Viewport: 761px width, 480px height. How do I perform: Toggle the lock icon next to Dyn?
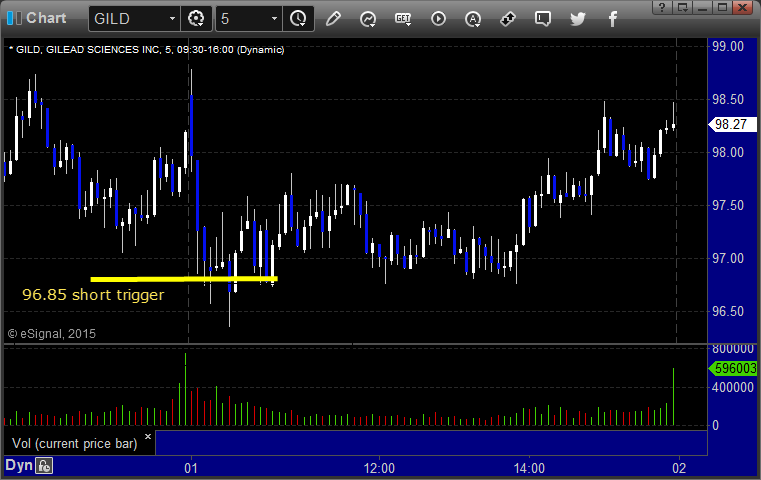pos(44,466)
